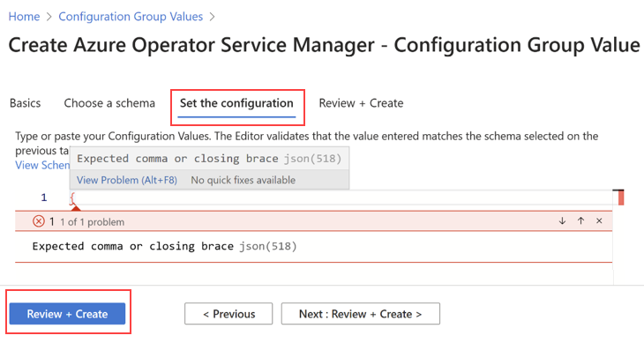
Task: Click line number 1 in editor gutter
Action: pyautogui.click(x=44, y=198)
